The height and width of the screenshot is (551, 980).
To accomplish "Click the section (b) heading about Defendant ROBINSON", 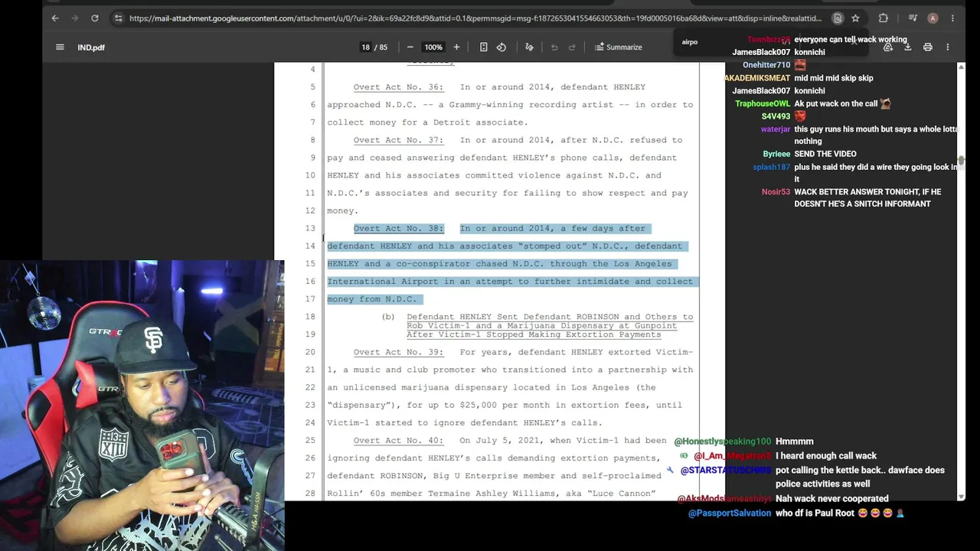I will tap(549, 325).
